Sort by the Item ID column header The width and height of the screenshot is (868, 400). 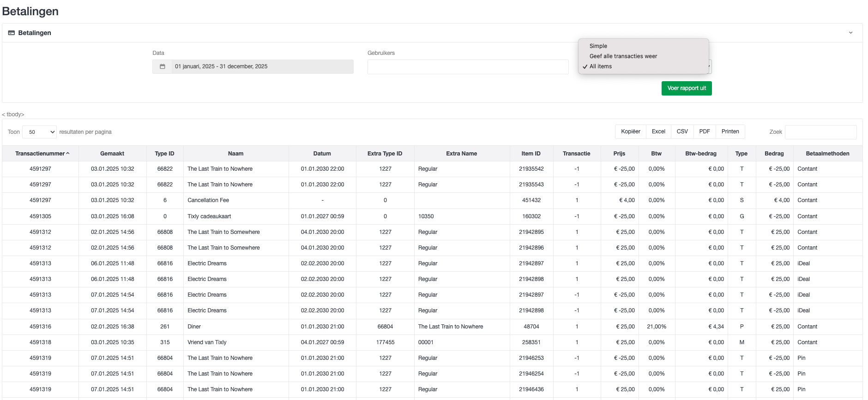click(531, 154)
